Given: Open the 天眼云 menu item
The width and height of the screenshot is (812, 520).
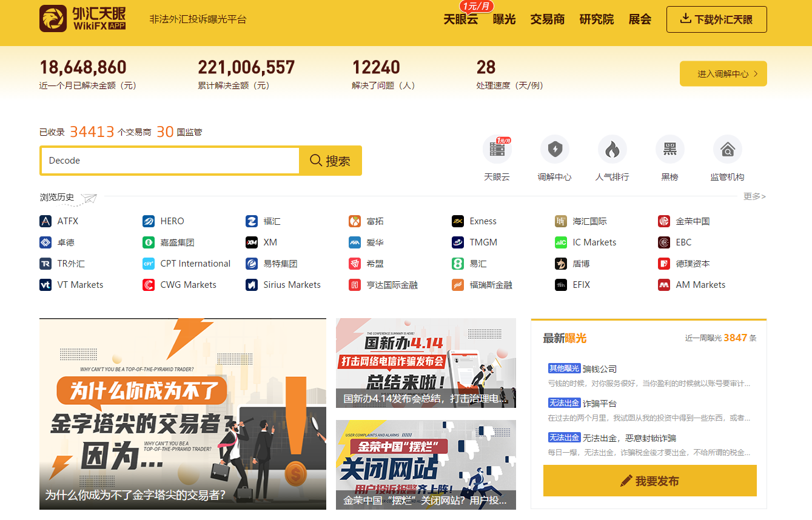Looking at the screenshot, I should 461,19.
